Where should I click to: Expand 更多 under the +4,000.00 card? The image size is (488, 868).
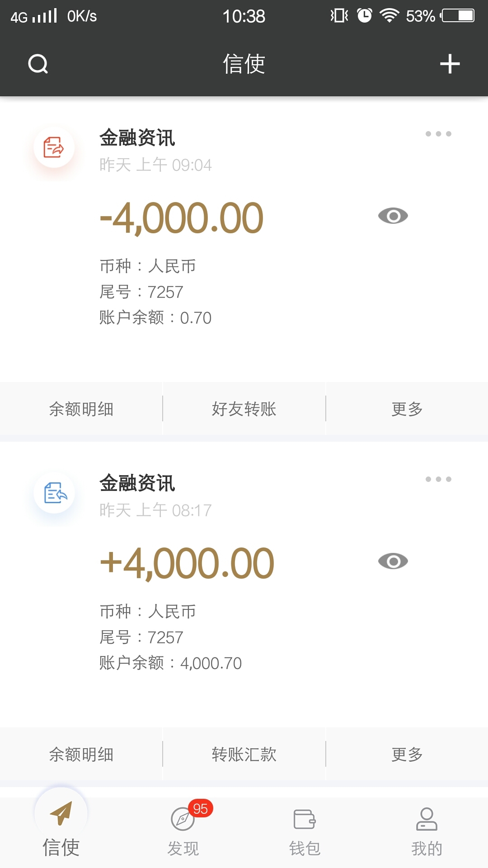(407, 755)
